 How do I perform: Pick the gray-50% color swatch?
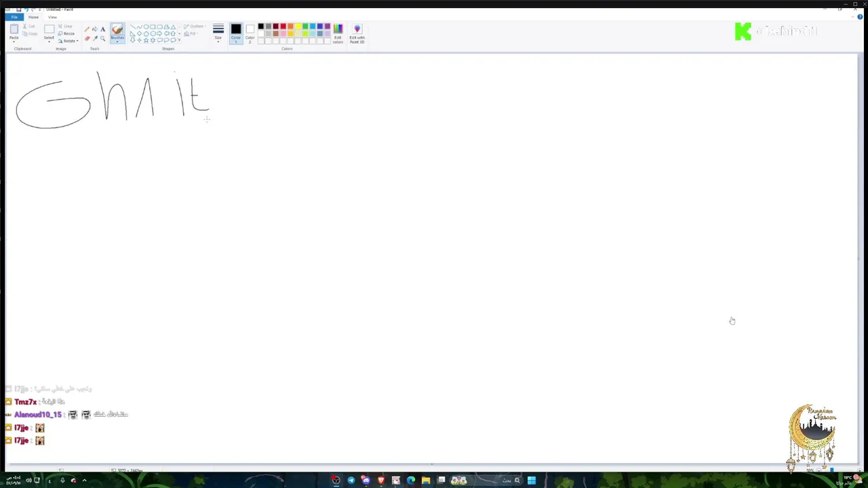[x=269, y=26]
